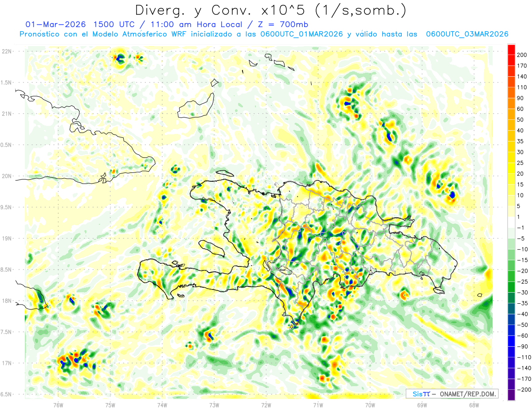Click the 70W longitude label
The height and width of the screenshot is (411, 532).
click(x=370, y=405)
